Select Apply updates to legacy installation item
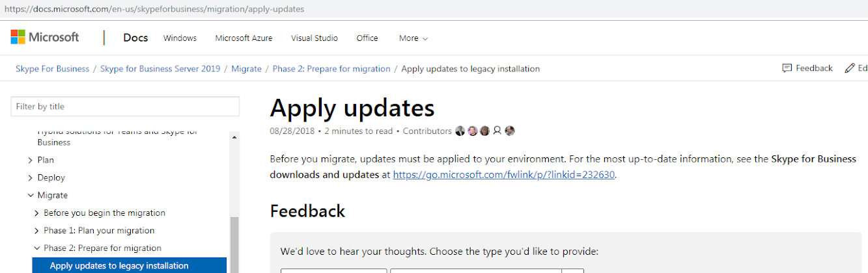Screen dimensions: 868x273 (130, 265)
